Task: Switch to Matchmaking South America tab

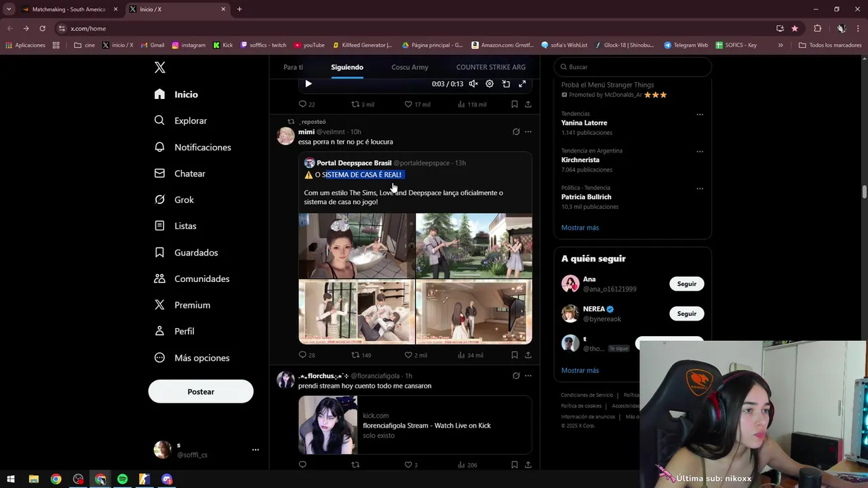Action: coord(68,9)
